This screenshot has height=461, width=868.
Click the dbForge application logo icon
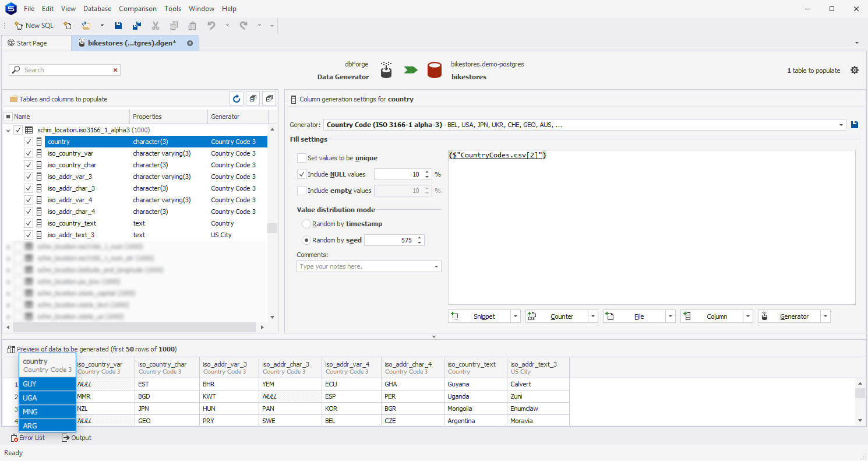[10, 9]
